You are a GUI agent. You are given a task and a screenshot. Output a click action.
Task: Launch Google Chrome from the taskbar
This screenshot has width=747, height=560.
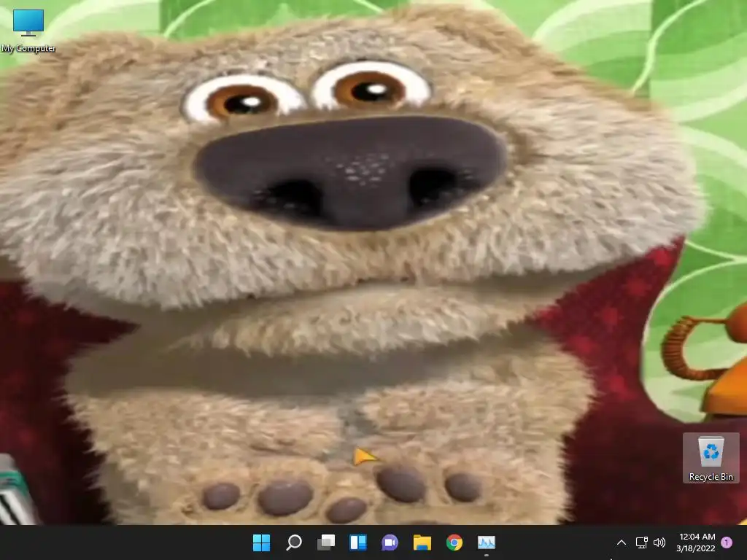(454, 542)
